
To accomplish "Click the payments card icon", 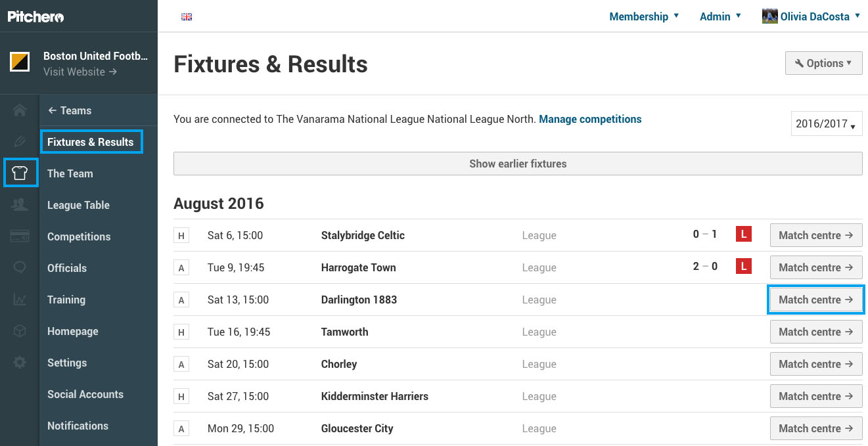I will 20,236.
